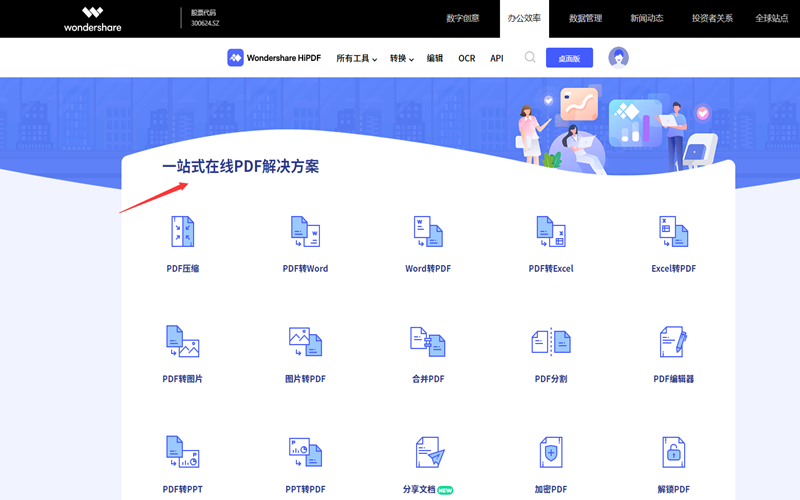The width and height of the screenshot is (800, 500).
Task: Click the Excel转PDF icon
Action: [673, 232]
